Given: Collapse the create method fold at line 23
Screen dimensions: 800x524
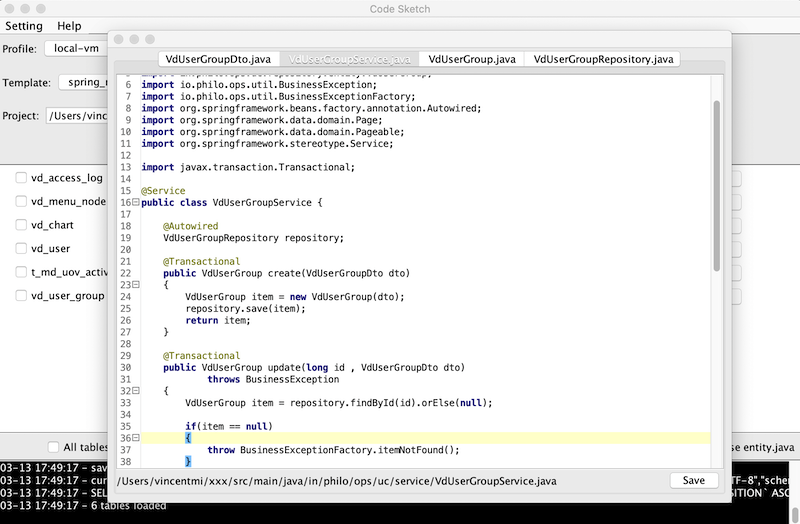Looking at the screenshot, I should point(135,284).
